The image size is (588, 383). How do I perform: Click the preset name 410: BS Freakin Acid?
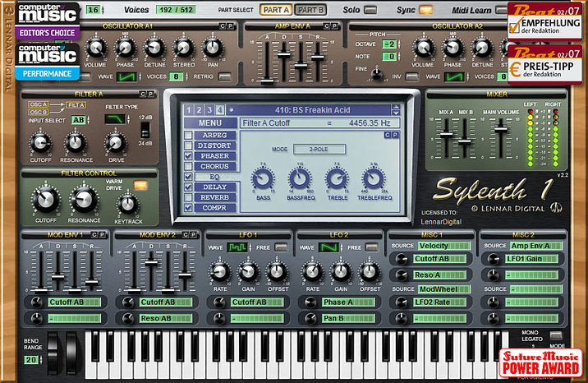(x=312, y=109)
